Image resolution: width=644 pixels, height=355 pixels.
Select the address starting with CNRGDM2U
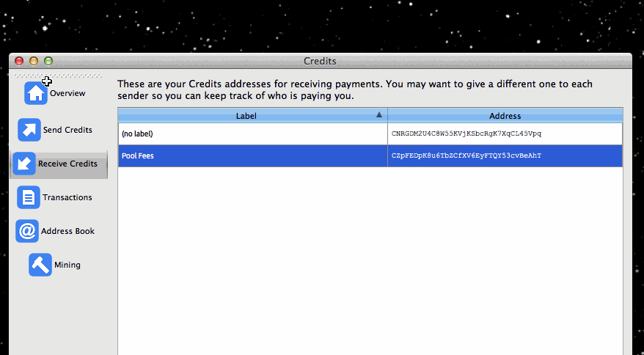point(466,133)
